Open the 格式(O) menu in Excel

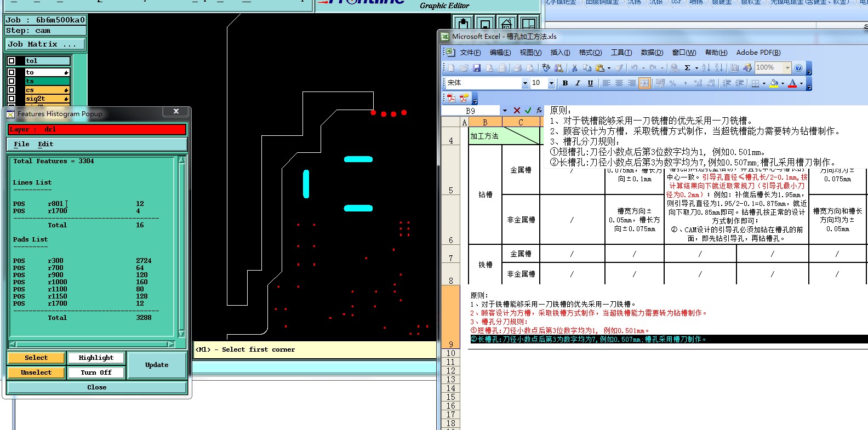(x=590, y=53)
